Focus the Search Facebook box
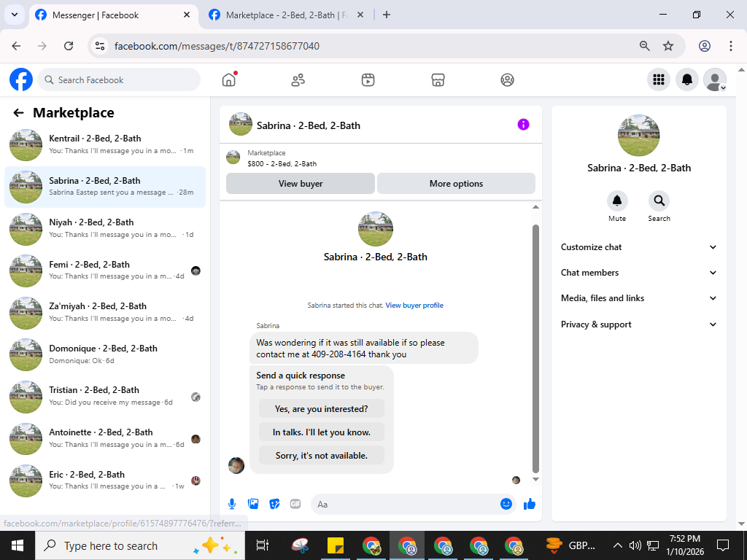Image resolution: width=747 pixels, height=560 pixels. tap(119, 80)
